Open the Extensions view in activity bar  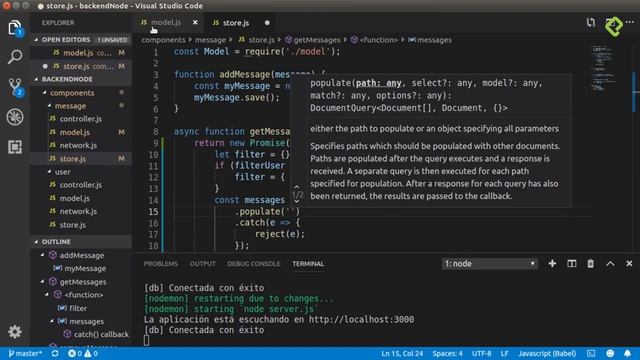tap(15, 147)
